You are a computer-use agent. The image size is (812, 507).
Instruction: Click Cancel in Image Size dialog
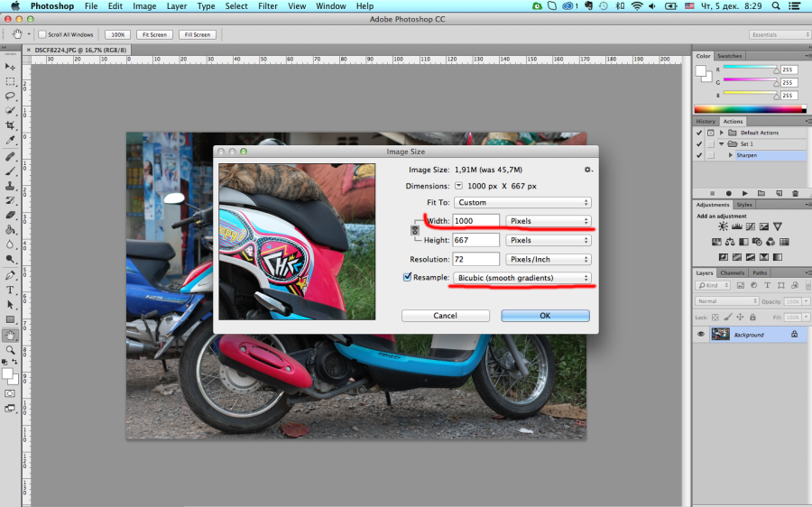point(446,316)
